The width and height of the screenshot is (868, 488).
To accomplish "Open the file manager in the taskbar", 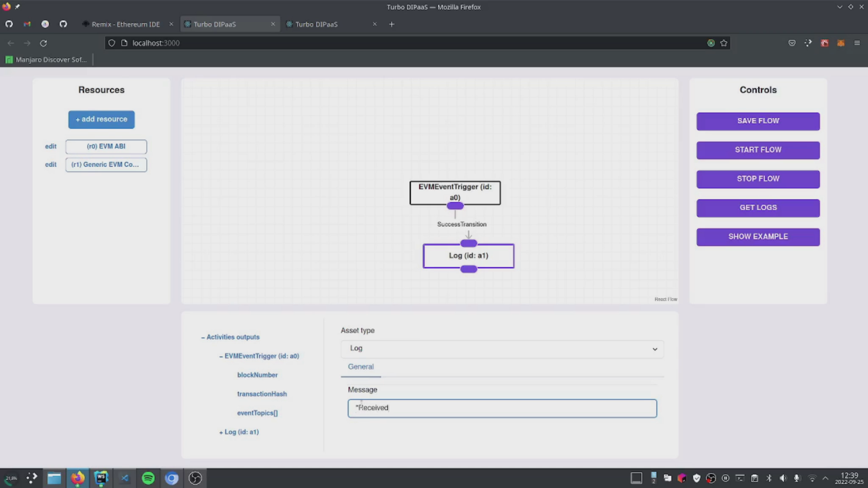I will tap(54, 478).
